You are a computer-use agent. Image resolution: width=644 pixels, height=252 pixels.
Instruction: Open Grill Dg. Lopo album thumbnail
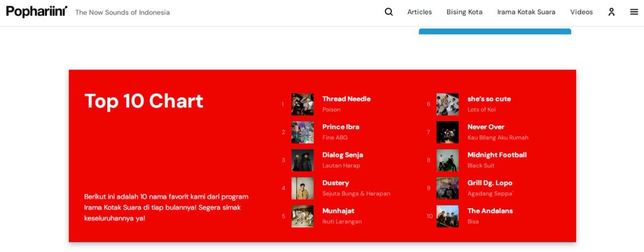tap(448, 188)
